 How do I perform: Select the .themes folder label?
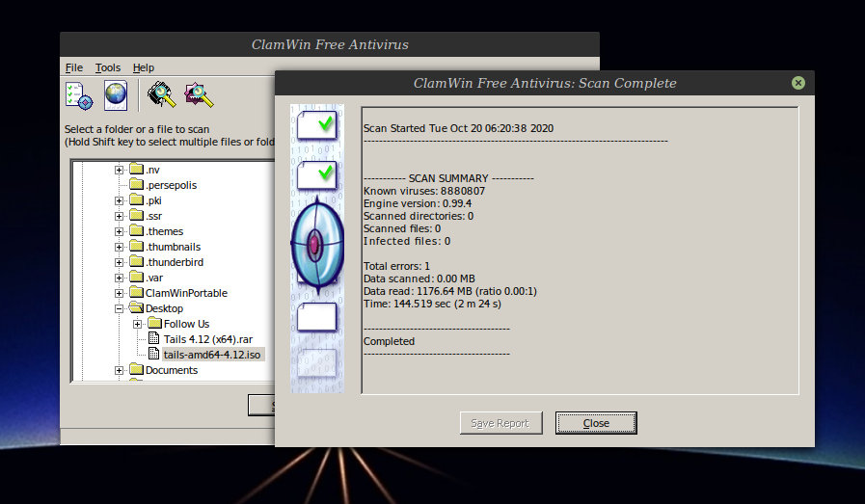(x=164, y=231)
